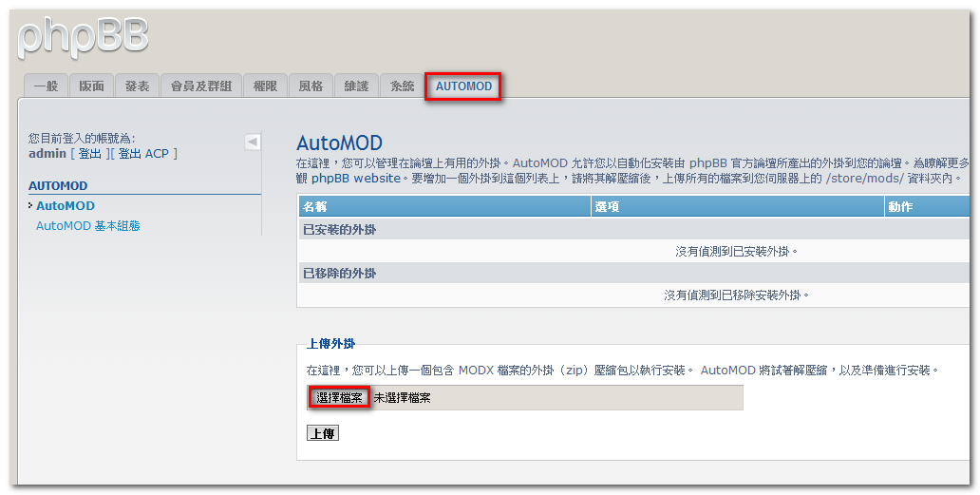Image resolution: width=980 pixels, height=495 pixels.
Task: Open the AutoMOD sidebar menu item
Action: [x=66, y=205]
